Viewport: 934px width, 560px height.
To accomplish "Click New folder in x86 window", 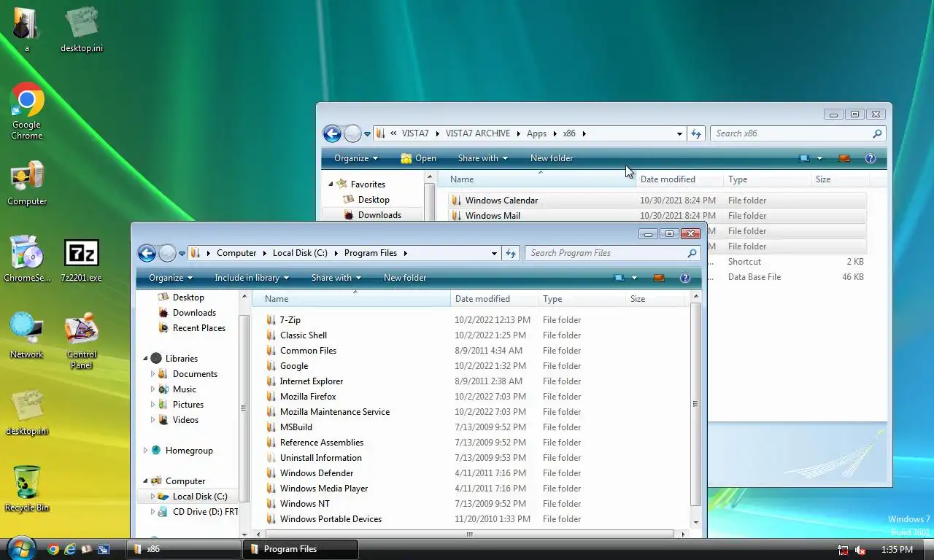I will click(x=552, y=158).
